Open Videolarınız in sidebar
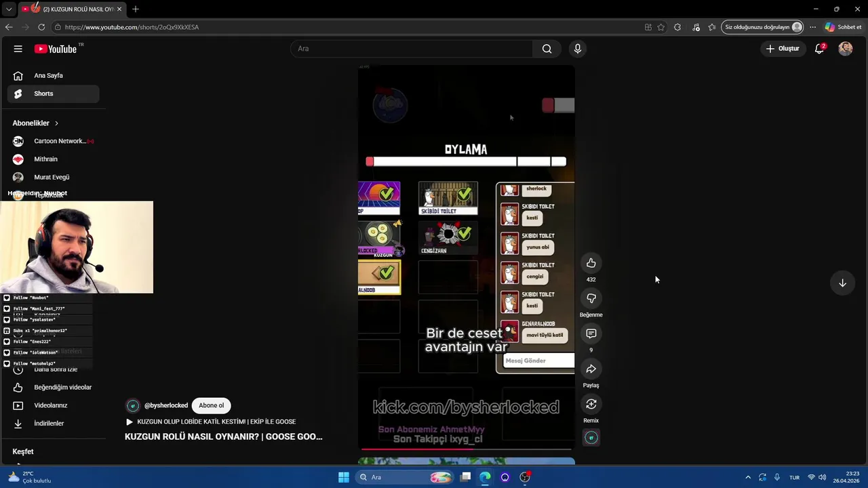This screenshot has width=868, height=488. [x=53, y=405]
